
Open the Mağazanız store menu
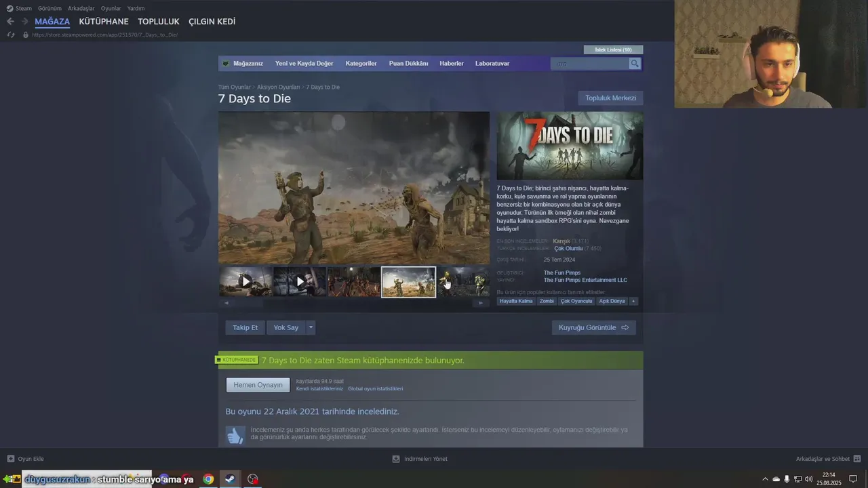248,64
